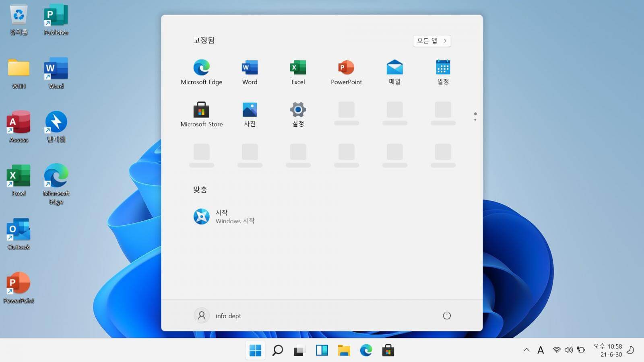Open the recommended Windows 시작 item
This screenshot has width=644, height=362.
(x=224, y=216)
